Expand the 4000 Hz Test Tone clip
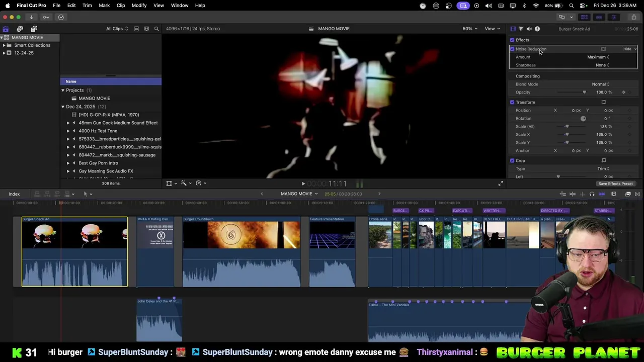Screen dimensions: 644x362 click(68, 131)
